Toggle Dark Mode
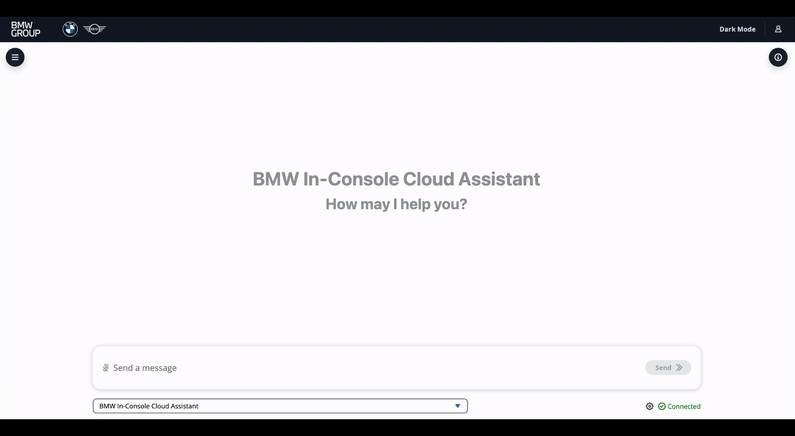The height and width of the screenshot is (436, 795). tap(737, 29)
